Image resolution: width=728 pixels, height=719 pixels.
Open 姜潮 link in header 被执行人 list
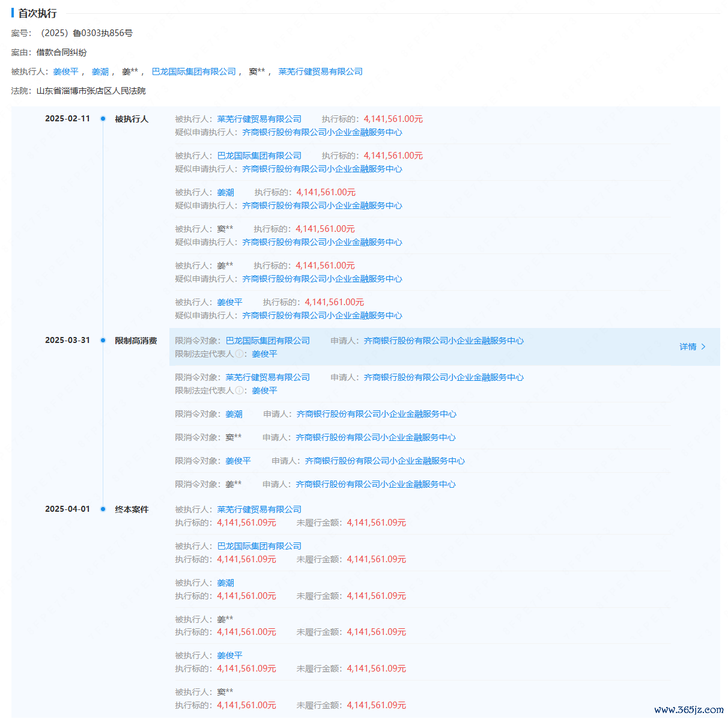[100, 72]
